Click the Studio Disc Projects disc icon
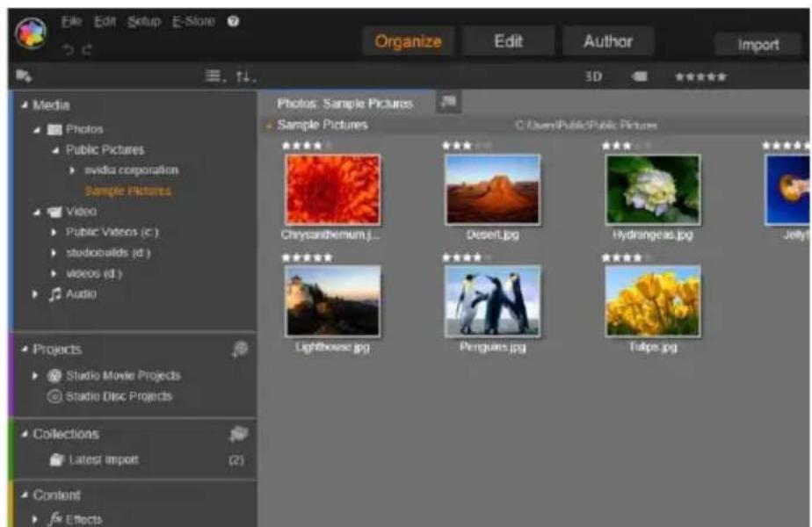The width and height of the screenshot is (812, 527). tap(54, 396)
